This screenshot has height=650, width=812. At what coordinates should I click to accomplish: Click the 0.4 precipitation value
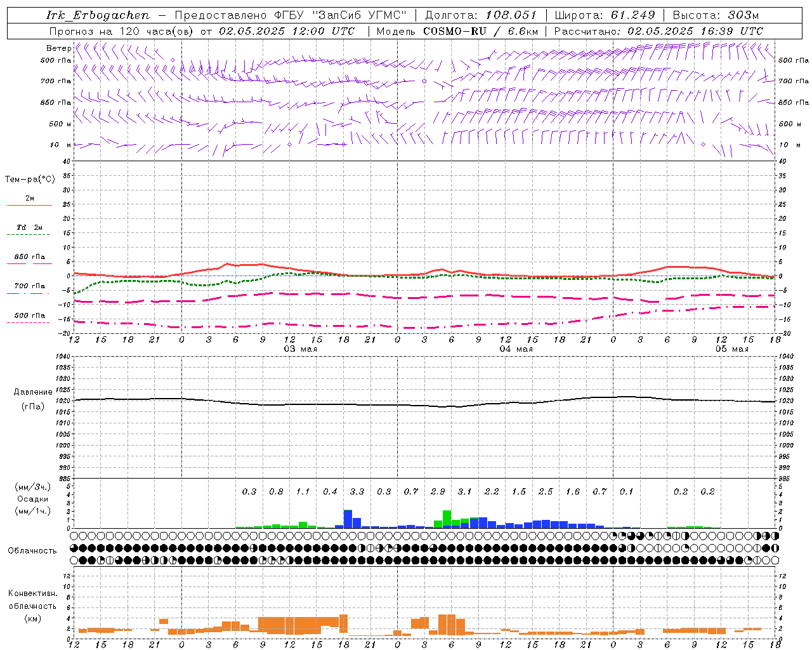[x=330, y=492]
